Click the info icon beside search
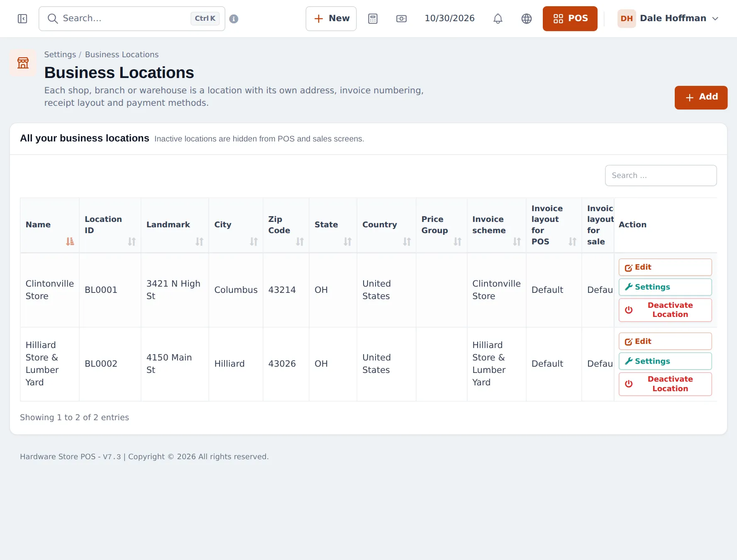The image size is (737, 560). [234, 19]
